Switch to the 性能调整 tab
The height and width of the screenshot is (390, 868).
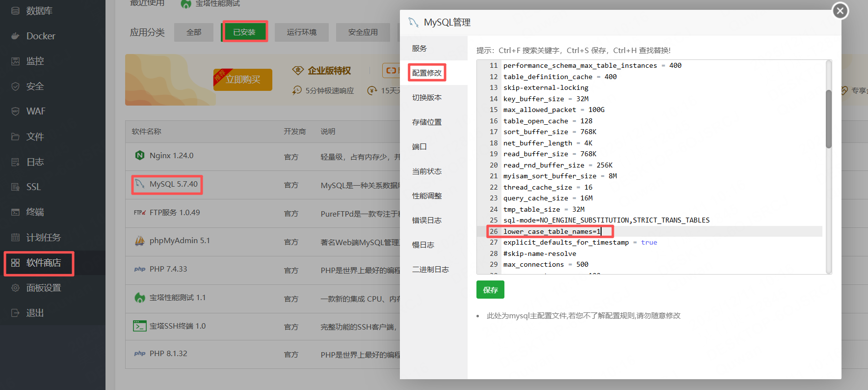tap(427, 196)
